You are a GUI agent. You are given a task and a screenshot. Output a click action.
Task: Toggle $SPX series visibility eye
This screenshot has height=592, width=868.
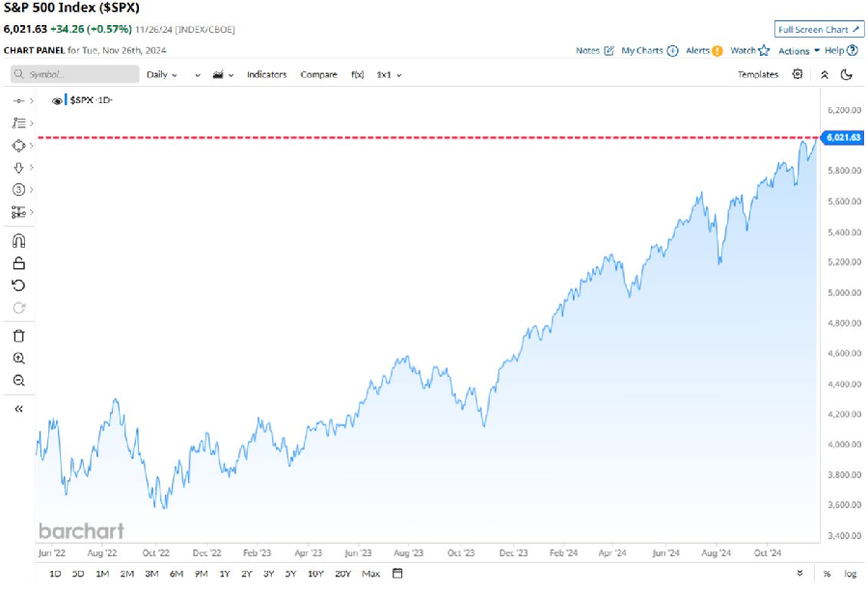pyautogui.click(x=57, y=100)
